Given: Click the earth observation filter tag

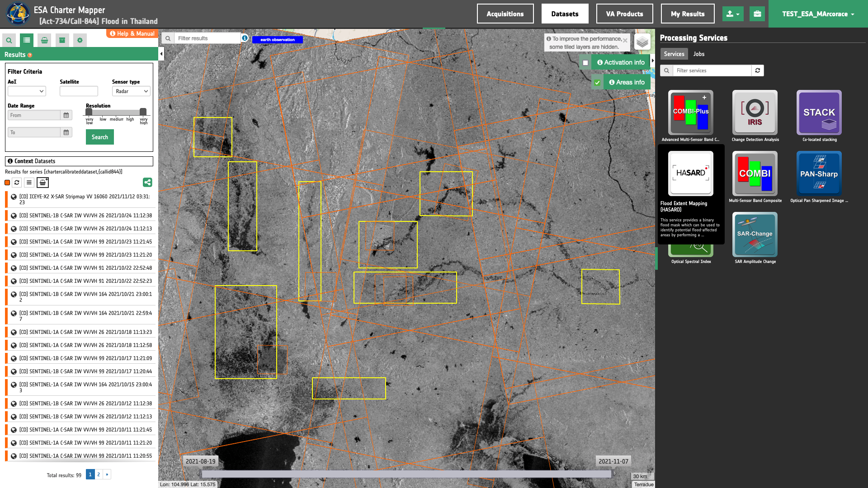Looking at the screenshot, I should (277, 40).
